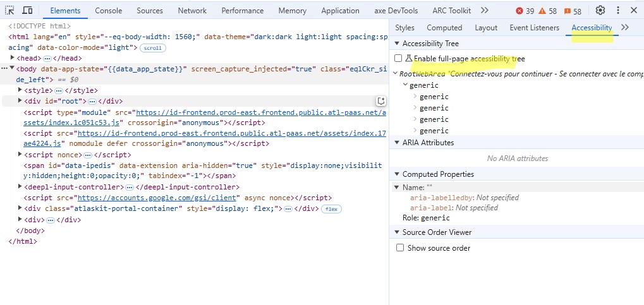Show more main panel tabs chevron
The height and width of the screenshot is (305, 644).
[485, 11]
